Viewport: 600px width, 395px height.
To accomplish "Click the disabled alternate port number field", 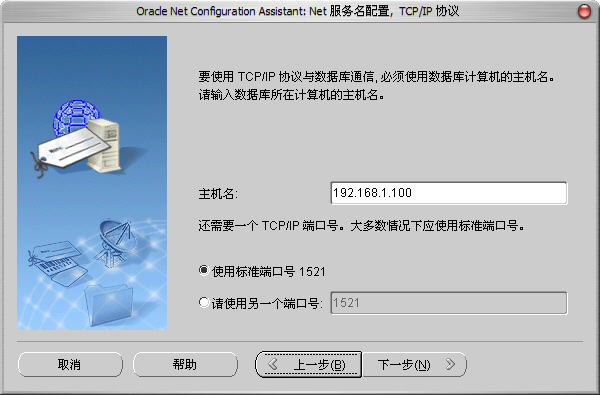I will tap(448, 303).
